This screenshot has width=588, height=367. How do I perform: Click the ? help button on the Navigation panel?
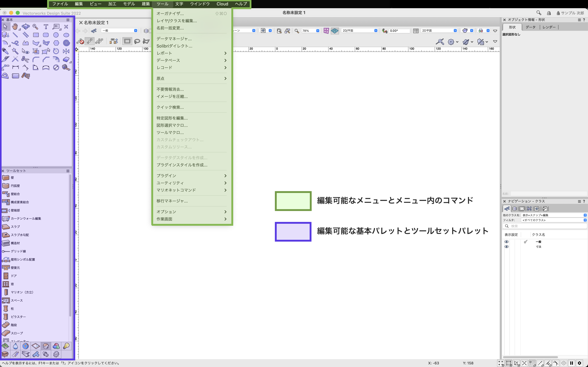pos(584,201)
